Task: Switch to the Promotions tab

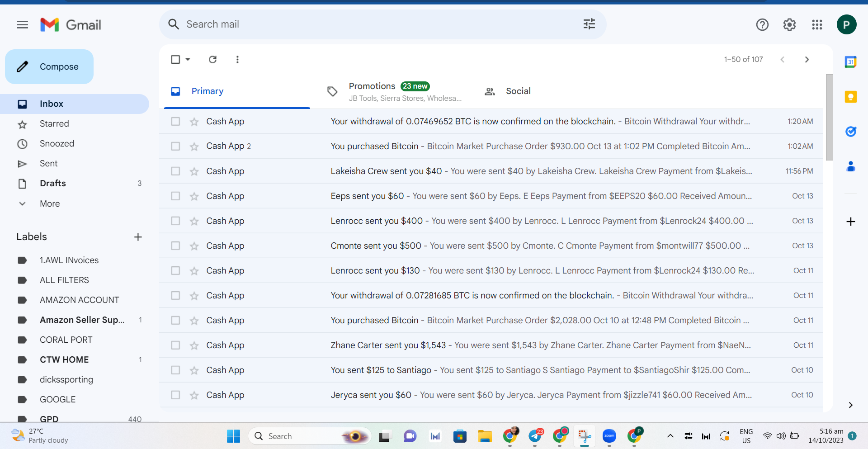Action: (394, 91)
